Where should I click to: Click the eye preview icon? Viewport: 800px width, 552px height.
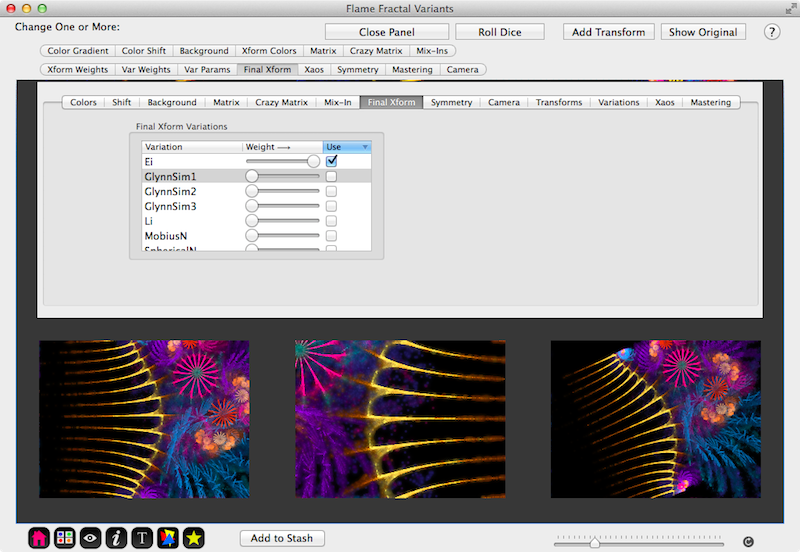[x=90, y=538]
